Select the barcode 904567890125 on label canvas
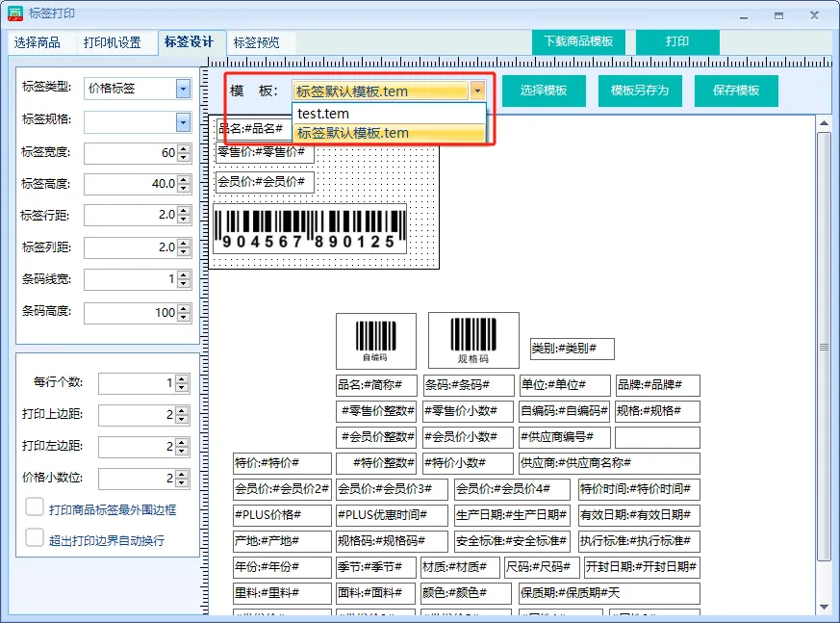Screen dimensions: 840x623 pos(310,229)
